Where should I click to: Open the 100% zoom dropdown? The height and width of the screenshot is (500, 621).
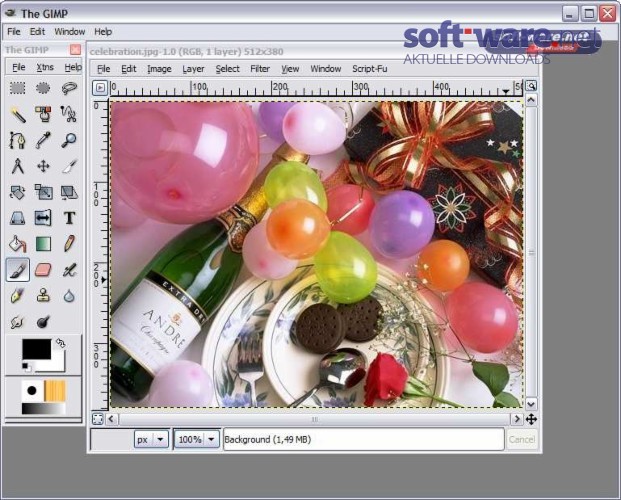coord(197,439)
